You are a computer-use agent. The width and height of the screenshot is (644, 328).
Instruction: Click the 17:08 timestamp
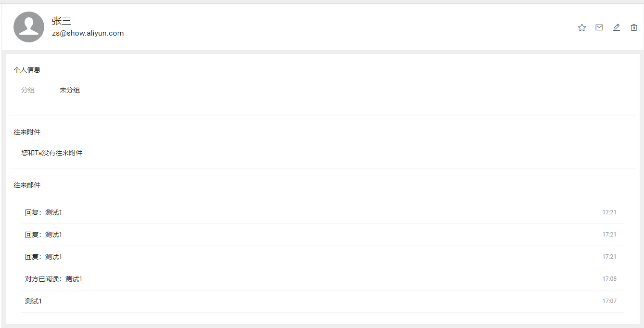point(609,279)
